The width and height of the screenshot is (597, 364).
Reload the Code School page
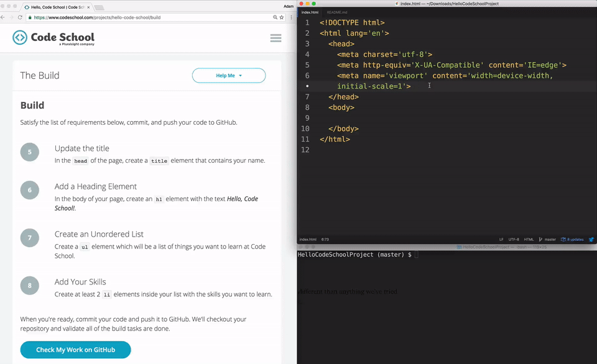point(20,17)
